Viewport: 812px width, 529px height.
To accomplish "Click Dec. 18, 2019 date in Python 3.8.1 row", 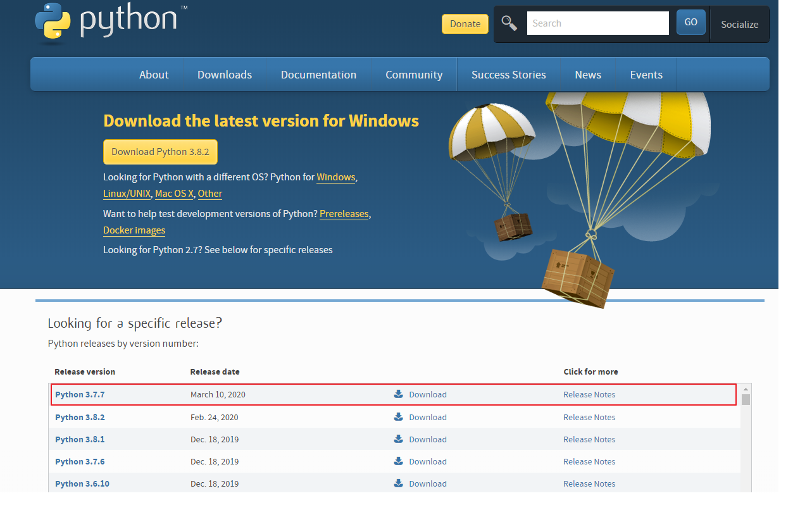I will pos(215,439).
